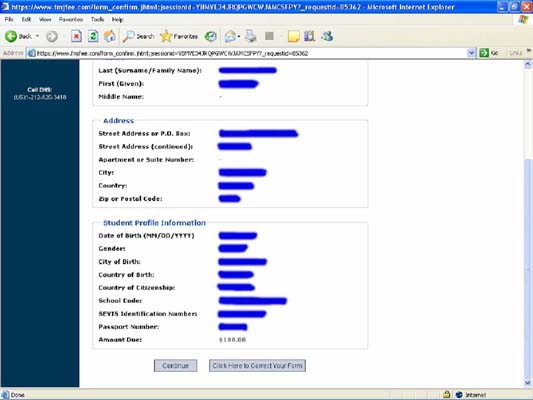The height and width of the screenshot is (400, 533).
Task: Click the green Back arrow icon
Action: coord(11,36)
